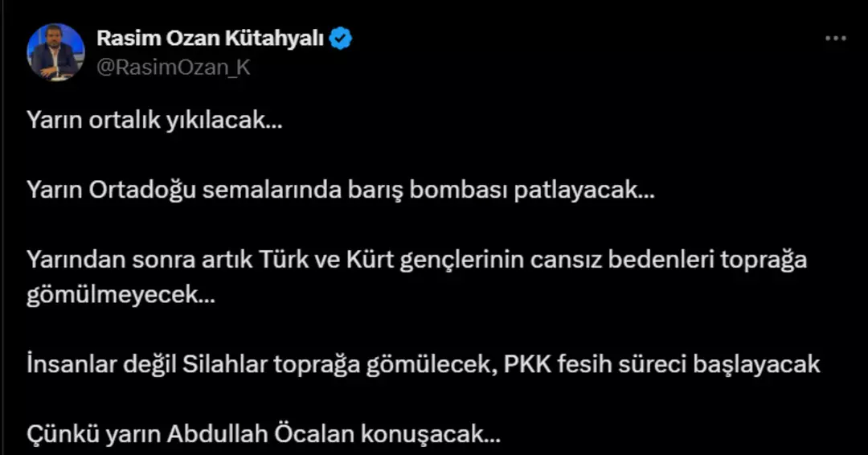Click the word "gençlerinin" in the tweet
Screen dimensions: 868x455
coord(461,260)
